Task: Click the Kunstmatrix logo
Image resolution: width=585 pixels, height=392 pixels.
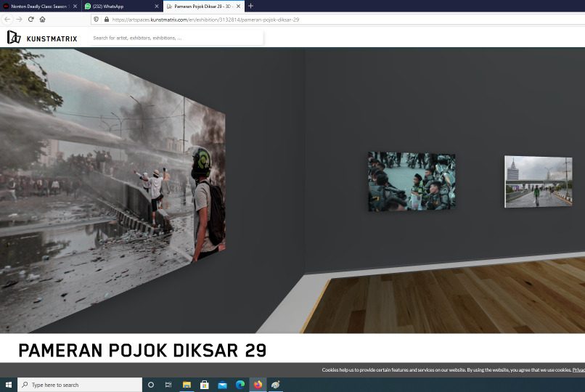Action: point(41,38)
